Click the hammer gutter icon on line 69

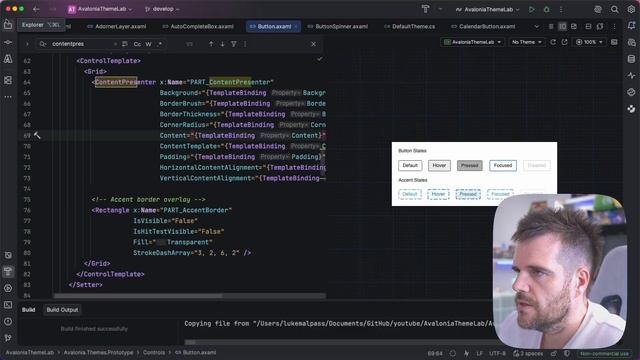pos(37,136)
